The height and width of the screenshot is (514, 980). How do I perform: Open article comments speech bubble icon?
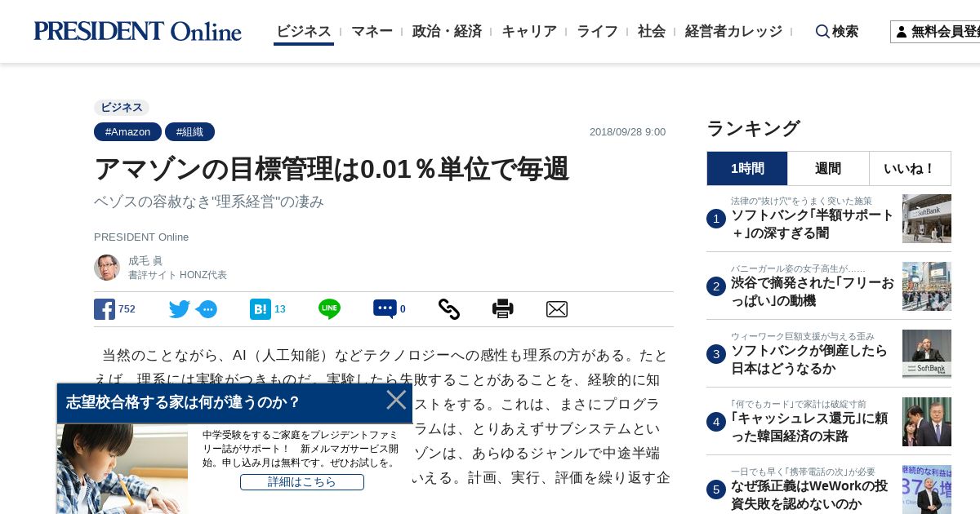385,309
